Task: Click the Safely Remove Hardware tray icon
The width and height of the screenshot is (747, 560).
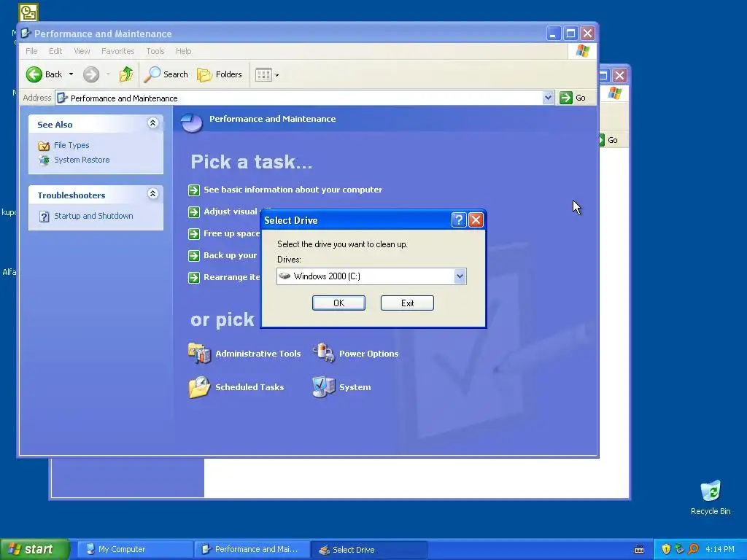Action: pos(679,549)
